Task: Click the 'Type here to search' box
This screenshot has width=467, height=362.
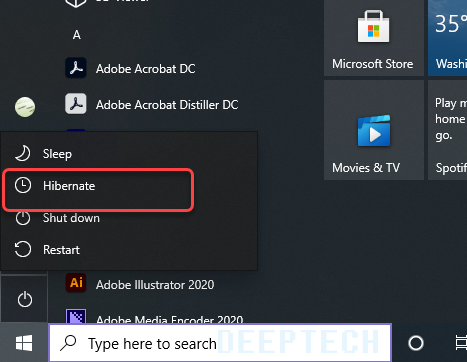Action: point(220,343)
